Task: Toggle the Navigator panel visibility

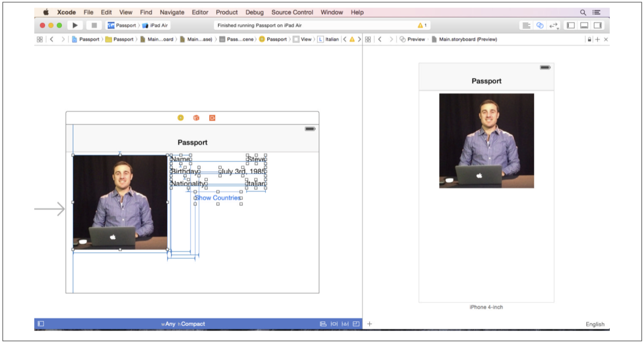Action: point(571,25)
